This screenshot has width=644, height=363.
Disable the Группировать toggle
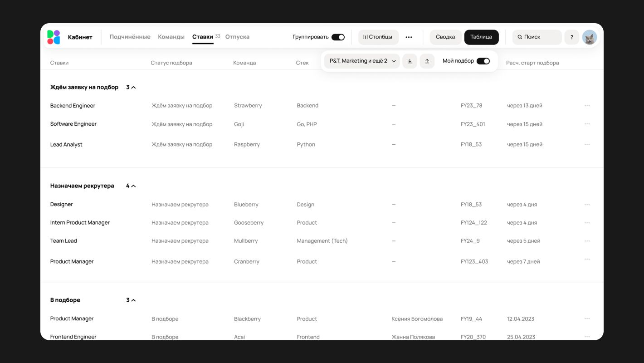(338, 37)
